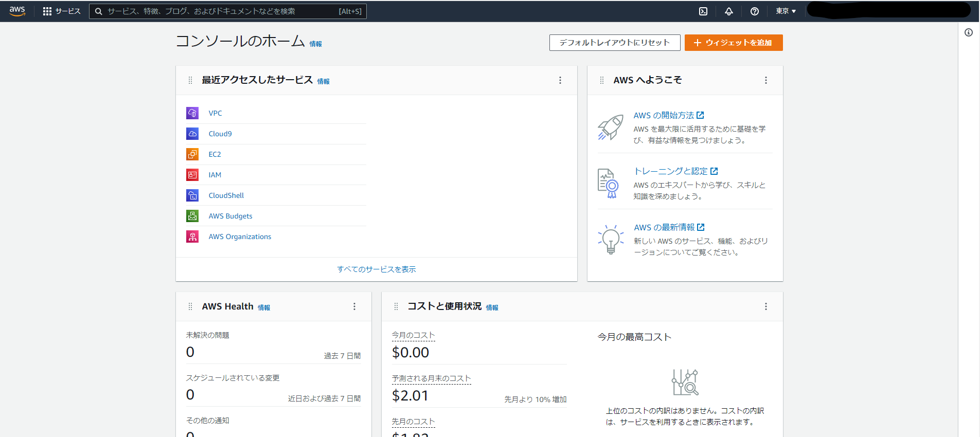
Task: Click the 今月のコスト label
Action: (x=414, y=335)
